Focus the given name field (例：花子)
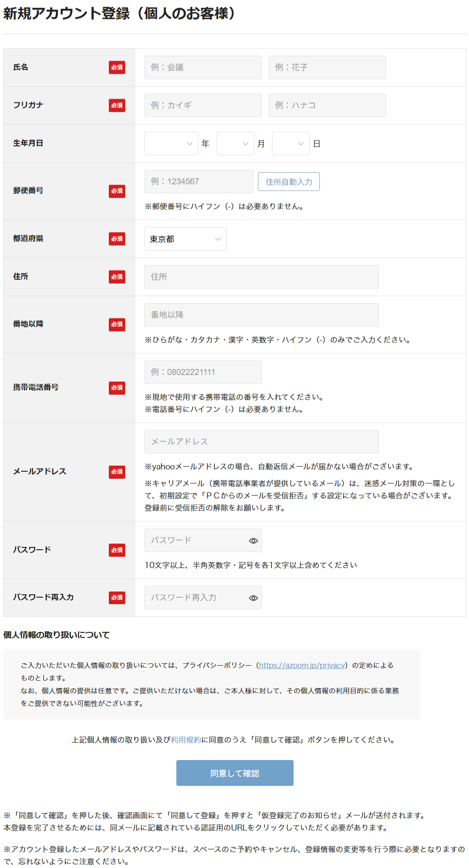The height and width of the screenshot is (868, 469). pyautogui.click(x=327, y=68)
